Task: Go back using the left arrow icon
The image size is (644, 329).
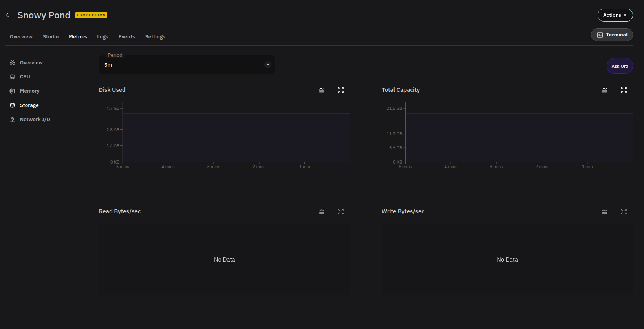Action: 9,15
